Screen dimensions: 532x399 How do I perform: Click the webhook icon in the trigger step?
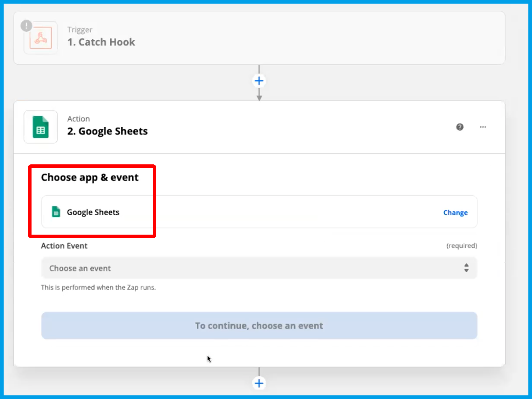click(x=41, y=38)
